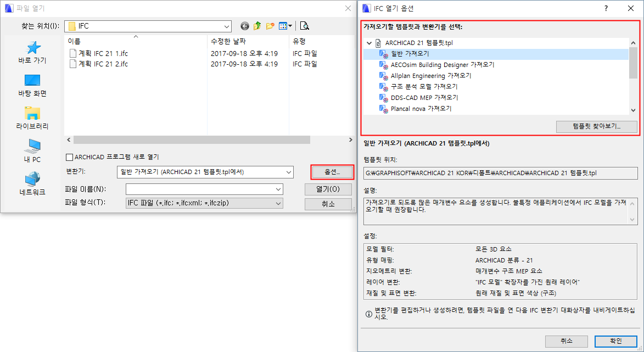This screenshot has height=352, width=644.
Task: Go up one folder level icon
Action: pos(257,26)
